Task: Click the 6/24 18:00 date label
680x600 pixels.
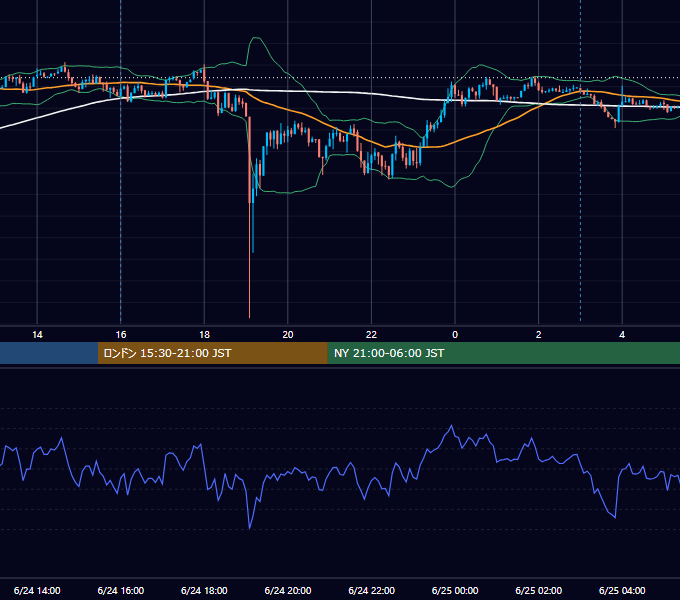Action: pyautogui.click(x=204, y=590)
